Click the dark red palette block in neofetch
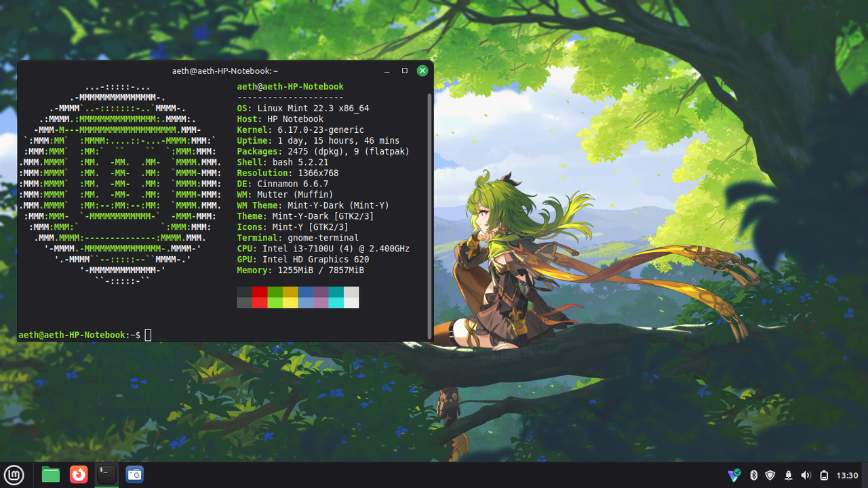868x488 pixels. (x=259, y=292)
